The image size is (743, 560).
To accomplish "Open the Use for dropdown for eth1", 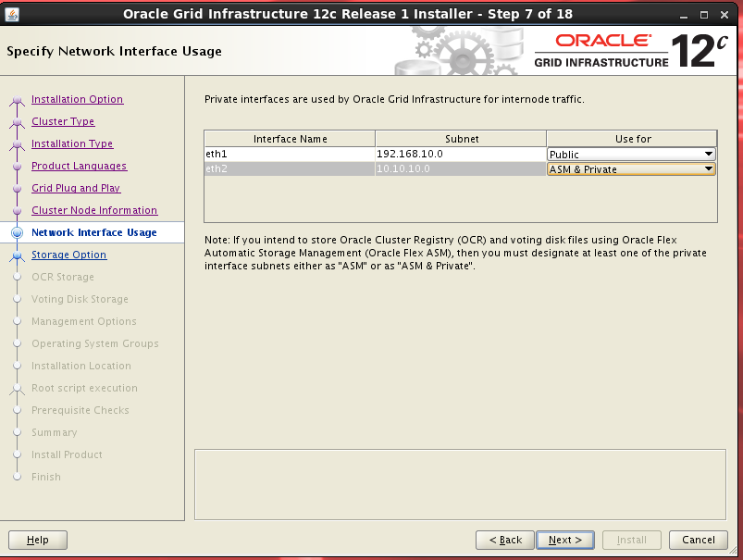I will [631, 154].
